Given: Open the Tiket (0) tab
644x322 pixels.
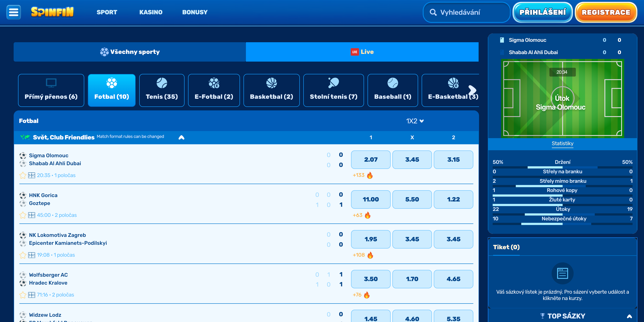Looking at the screenshot, I should [x=506, y=247].
